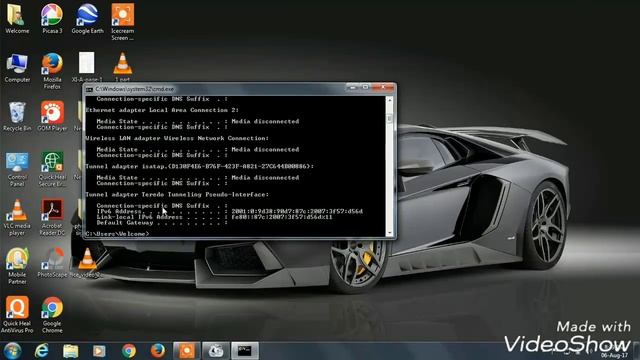Viewport: 640px width, 360px height.
Task: Click the cmd.exe taskbar button
Action: click(245, 351)
